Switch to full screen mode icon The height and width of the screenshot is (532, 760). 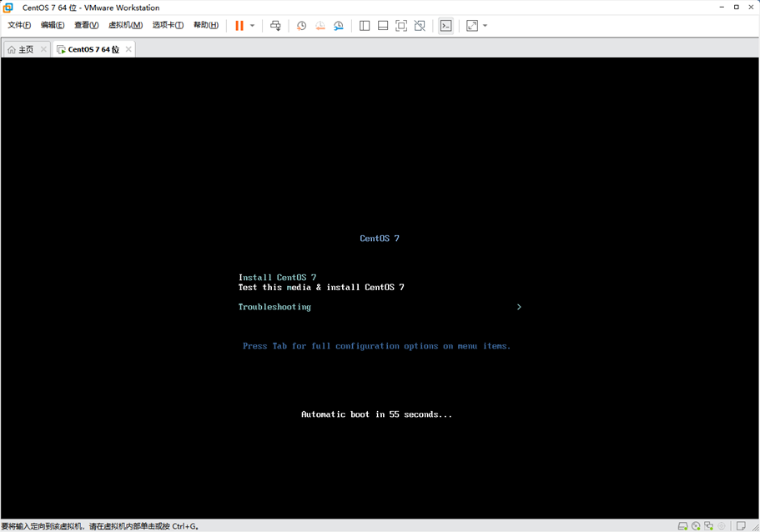pyautogui.click(x=401, y=26)
